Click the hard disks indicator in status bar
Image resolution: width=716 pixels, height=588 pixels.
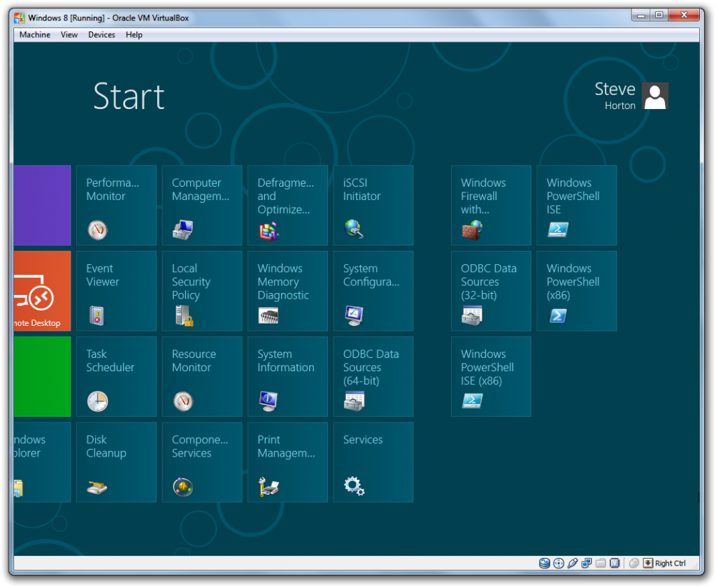pyautogui.click(x=544, y=563)
